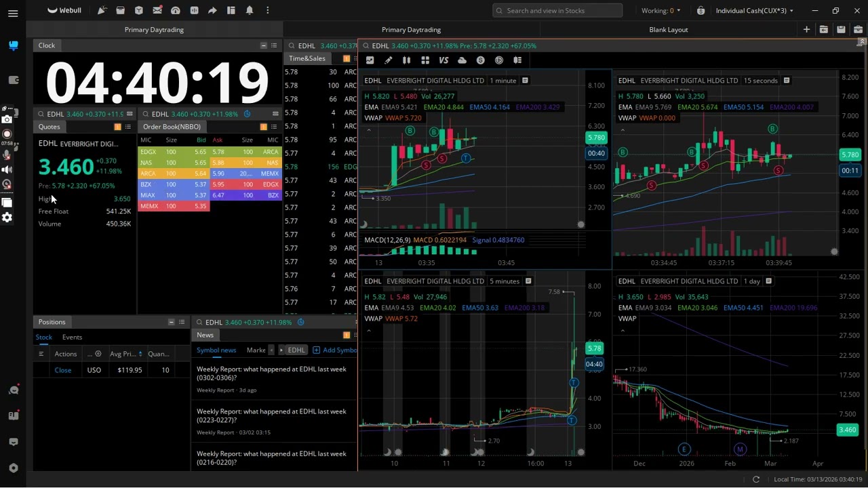
Task: Open the Clock widget list menu icon
Action: pos(274,45)
